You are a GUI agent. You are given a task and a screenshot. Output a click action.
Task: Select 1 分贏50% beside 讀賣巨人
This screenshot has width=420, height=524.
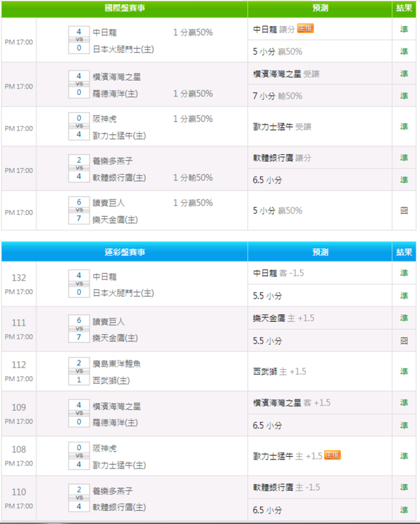click(x=193, y=203)
